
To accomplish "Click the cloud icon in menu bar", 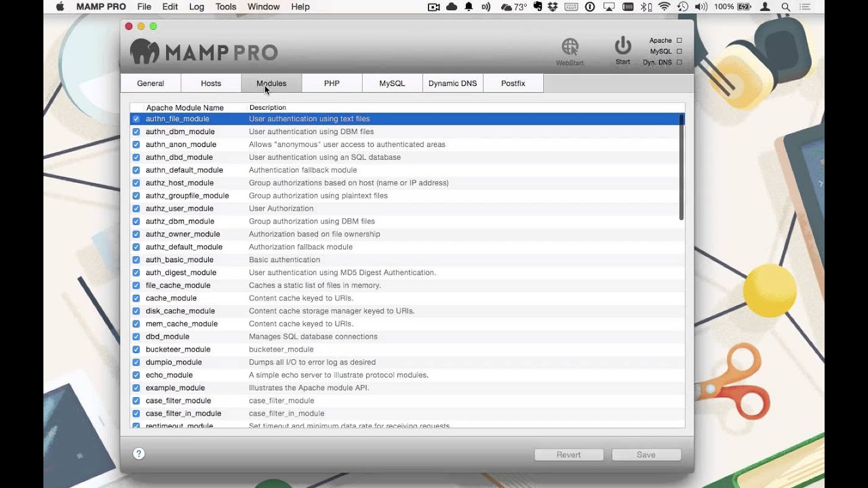I will point(452,7).
